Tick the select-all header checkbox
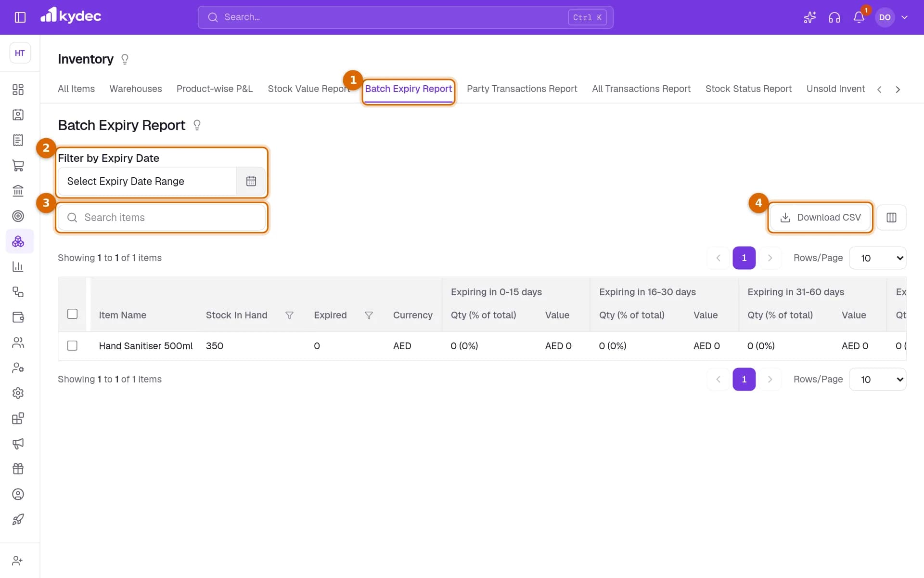 coord(72,314)
